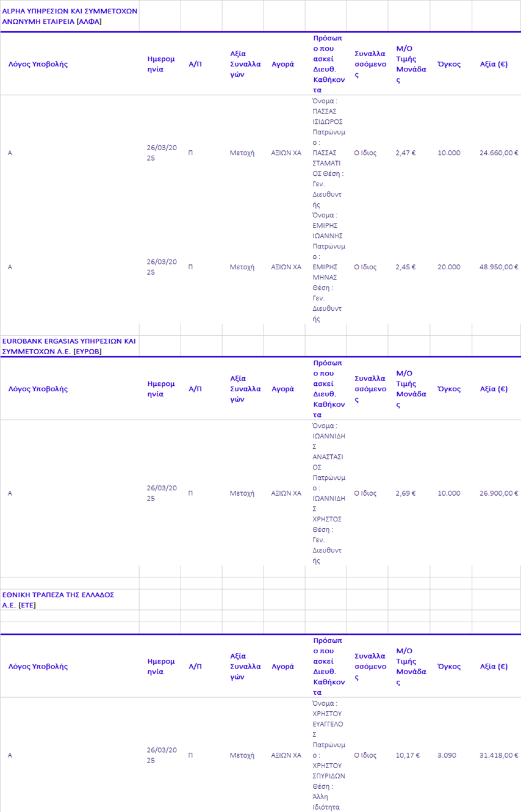The image size is (521, 812).
Task: Click Συναλλασσόμενος header in ALPHA table
Action: pyautogui.click(x=370, y=64)
